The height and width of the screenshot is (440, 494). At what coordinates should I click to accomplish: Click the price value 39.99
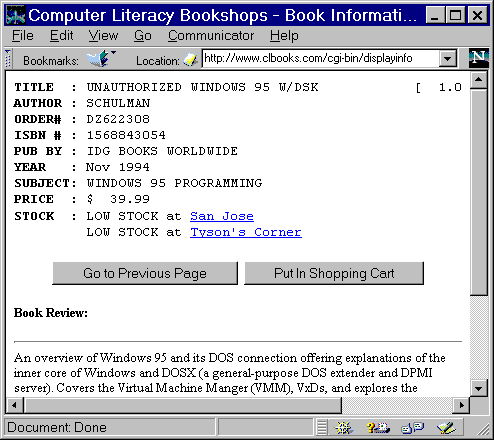[130, 199]
